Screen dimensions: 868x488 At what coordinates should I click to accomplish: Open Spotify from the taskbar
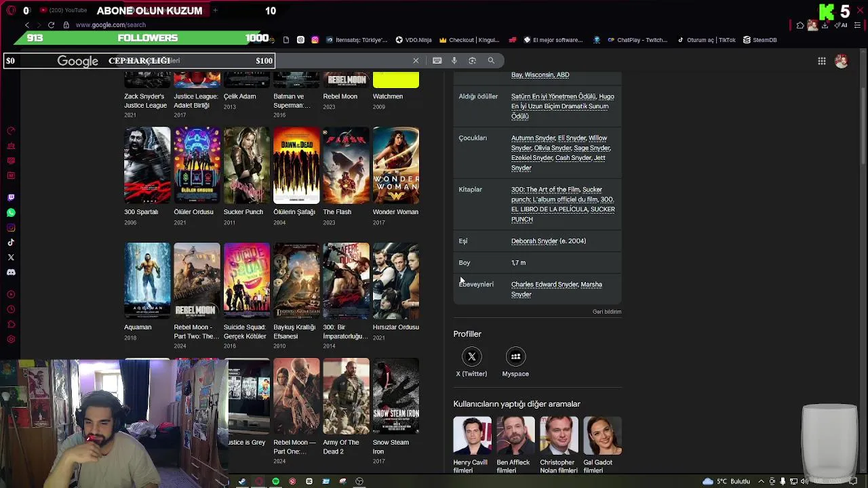click(x=275, y=481)
